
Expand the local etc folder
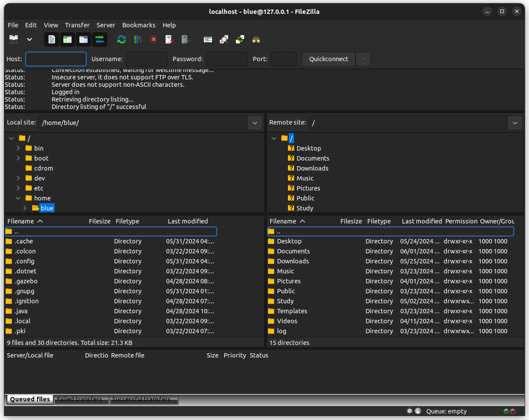click(x=18, y=188)
